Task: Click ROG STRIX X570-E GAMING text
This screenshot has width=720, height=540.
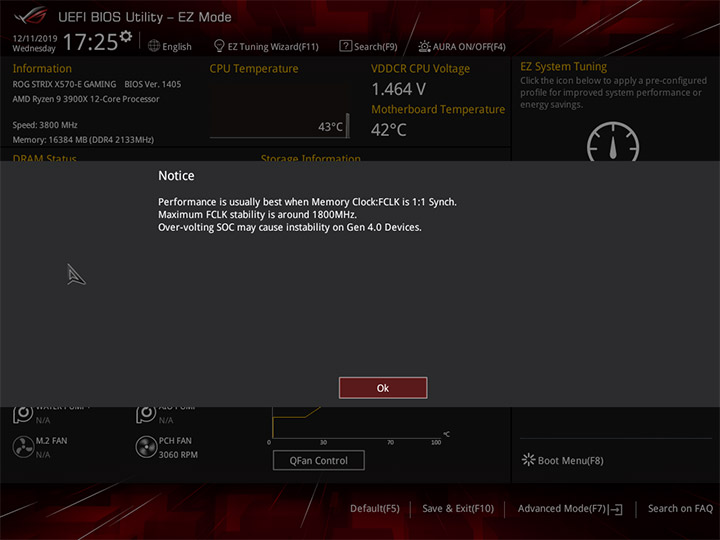Action: (64, 84)
